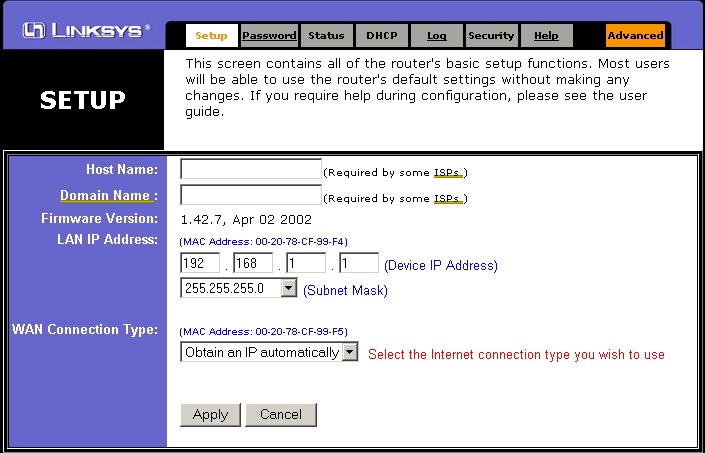Click the SETUP heading
Viewport: 705px width, 453px height.
click(83, 100)
